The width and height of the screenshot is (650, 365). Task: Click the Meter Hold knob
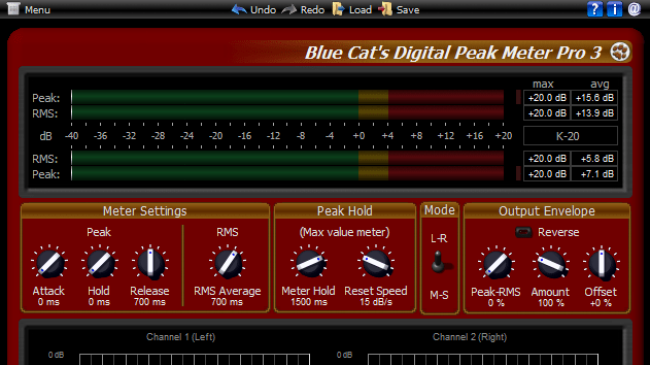point(309,263)
